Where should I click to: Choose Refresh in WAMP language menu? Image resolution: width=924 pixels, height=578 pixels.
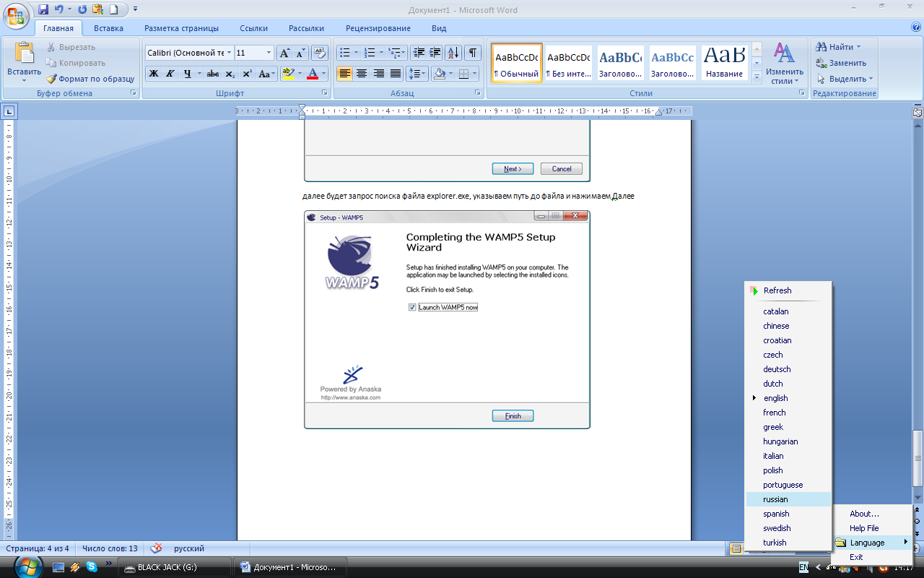click(788, 290)
